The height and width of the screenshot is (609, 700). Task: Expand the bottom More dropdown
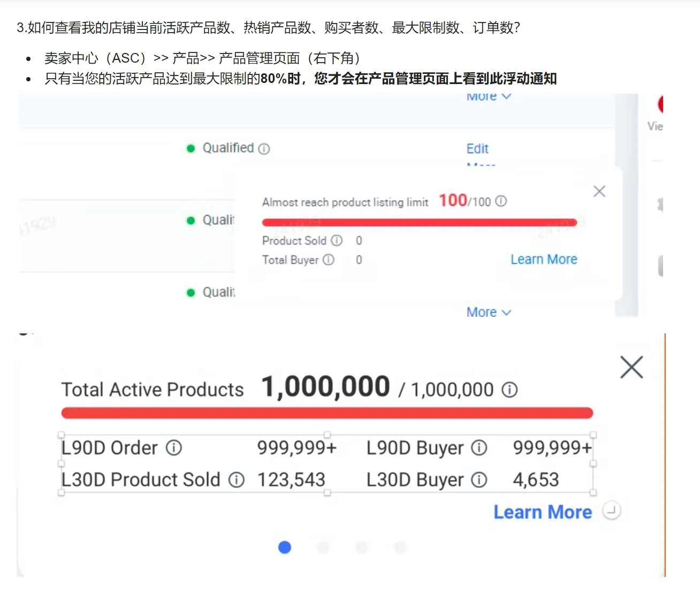(488, 311)
